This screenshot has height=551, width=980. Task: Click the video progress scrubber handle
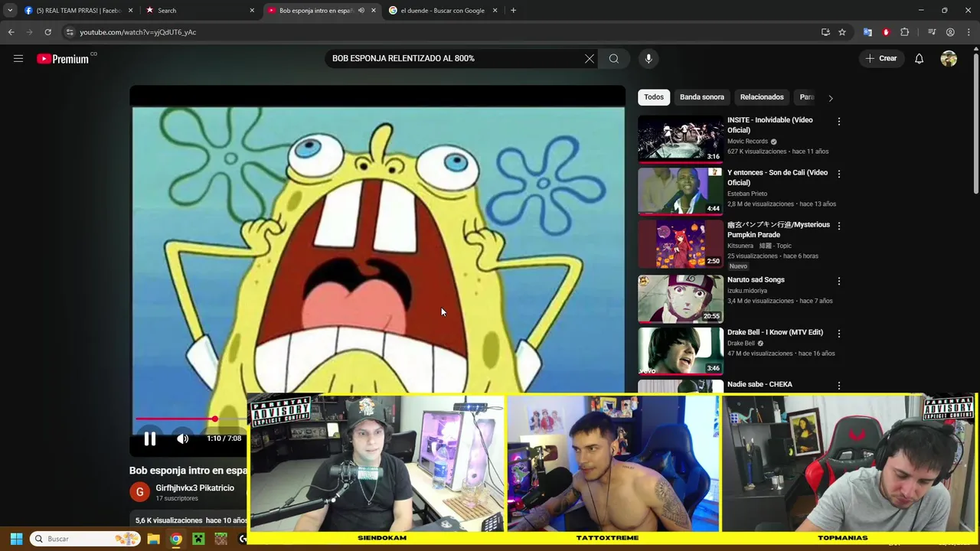click(x=215, y=419)
